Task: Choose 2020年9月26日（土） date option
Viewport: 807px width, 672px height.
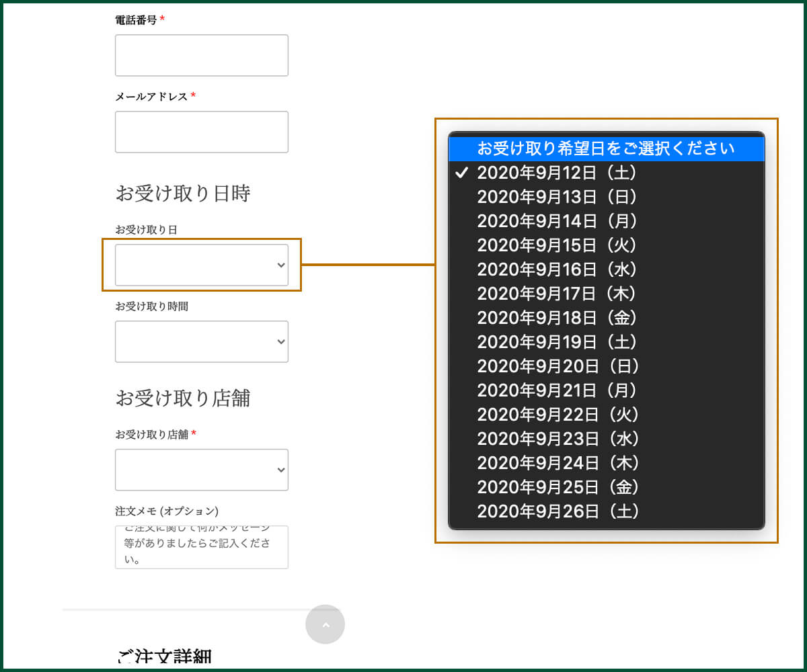Action: click(x=558, y=511)
